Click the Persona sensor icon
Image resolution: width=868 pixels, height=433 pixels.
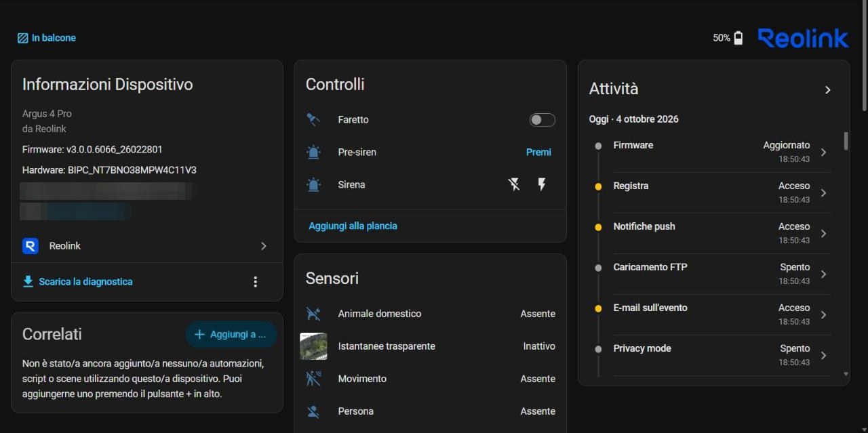click(313, 411)
